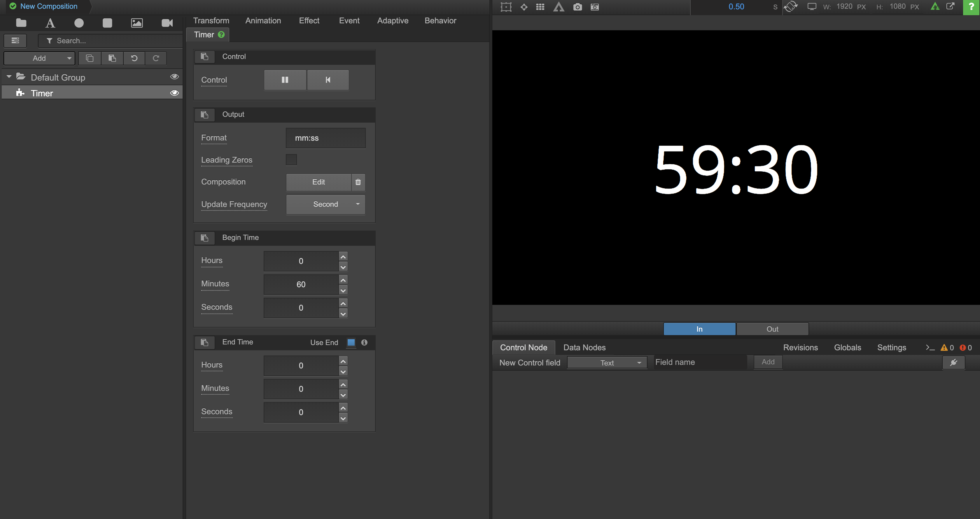Toggle Use End checkbox

pyautogui.click(x=351, y=342)
